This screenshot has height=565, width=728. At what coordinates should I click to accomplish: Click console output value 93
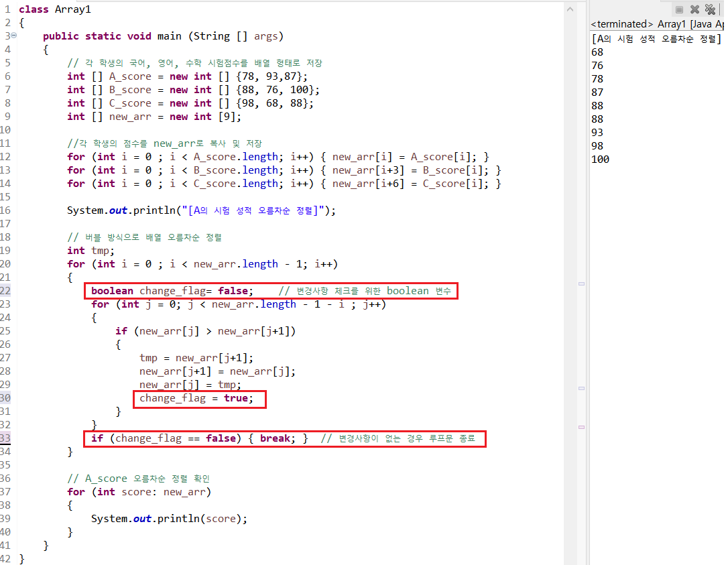tap(597, 132)
